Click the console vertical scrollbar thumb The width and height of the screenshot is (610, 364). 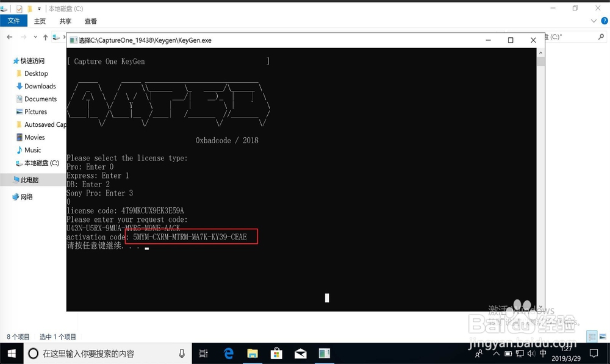click(x=540, y=62)
